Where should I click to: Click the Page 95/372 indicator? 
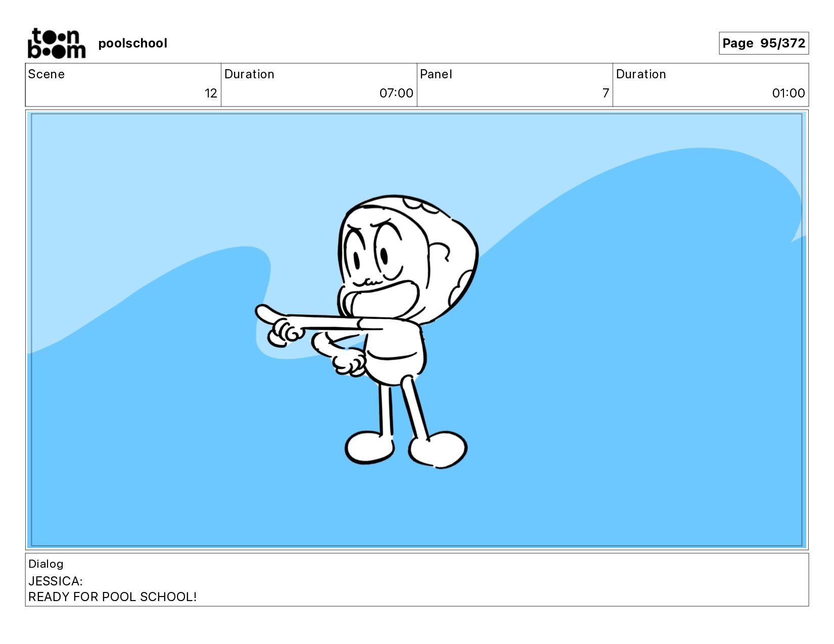tap(763, 43)
